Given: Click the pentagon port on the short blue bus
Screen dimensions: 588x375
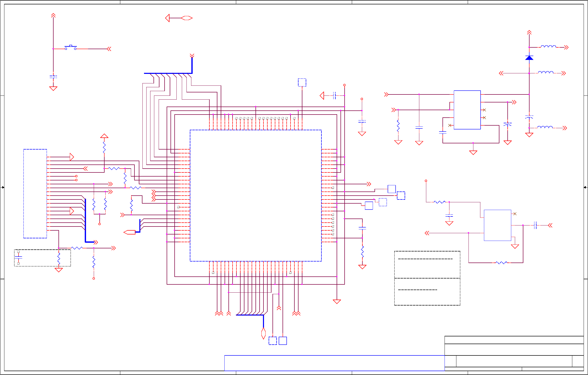Looking at the screenshot, I should tap(130, 232).
